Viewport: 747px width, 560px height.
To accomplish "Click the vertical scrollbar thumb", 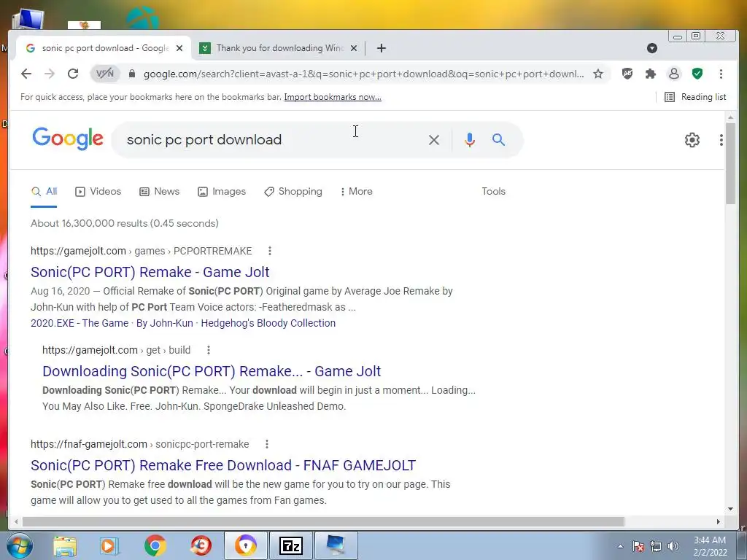I will [730, 163].
